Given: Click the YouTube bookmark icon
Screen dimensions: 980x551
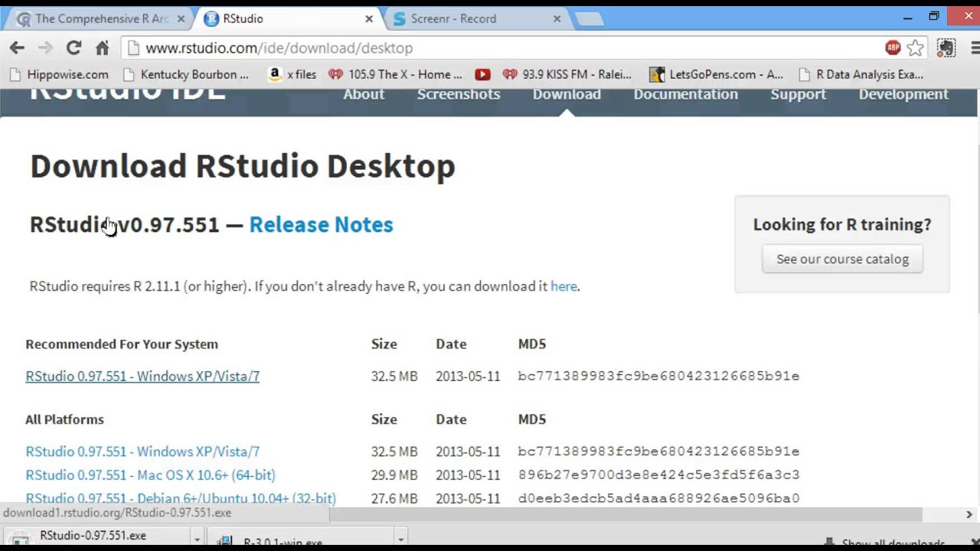Looking at the screenshot, I should 482,74.
